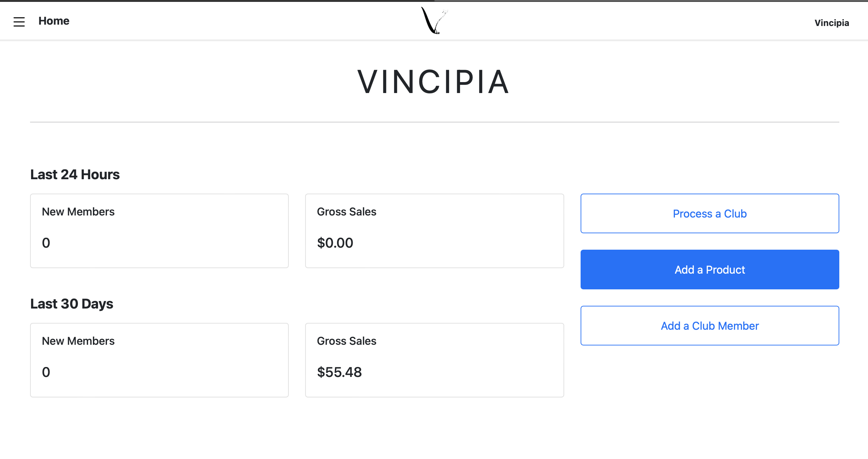
Task: Open the hamburger navigation menu
Action: point(19,22)
